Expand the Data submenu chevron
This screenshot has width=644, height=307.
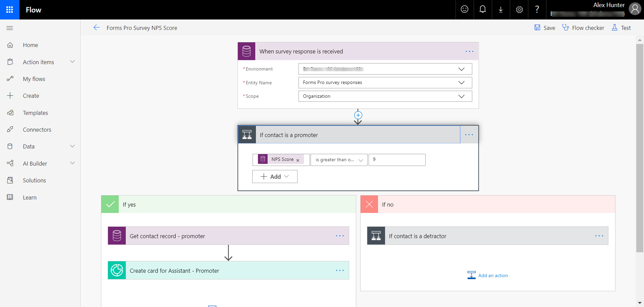click(x=72, y=146)
